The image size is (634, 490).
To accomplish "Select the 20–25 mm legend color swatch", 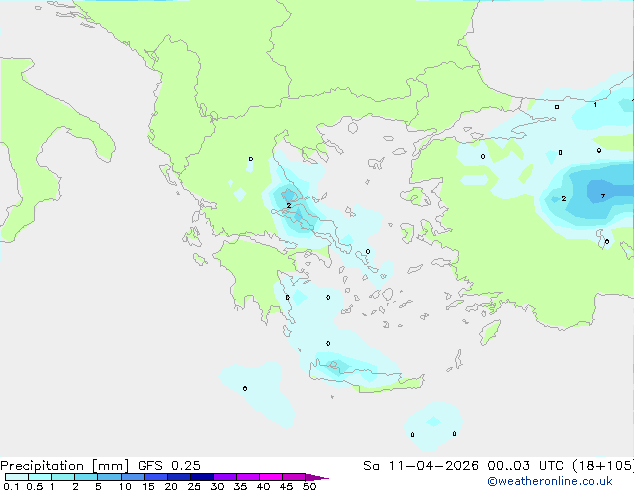I will click(179, 477).
